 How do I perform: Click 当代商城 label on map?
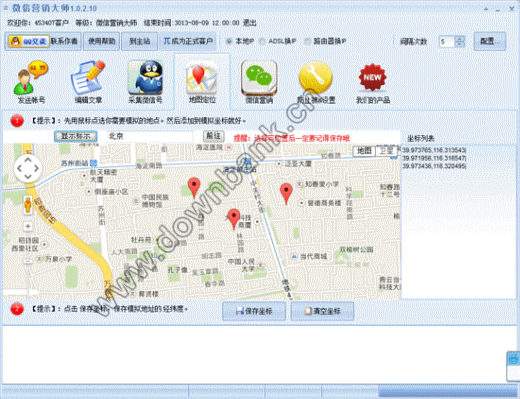(x=313, y=256)
